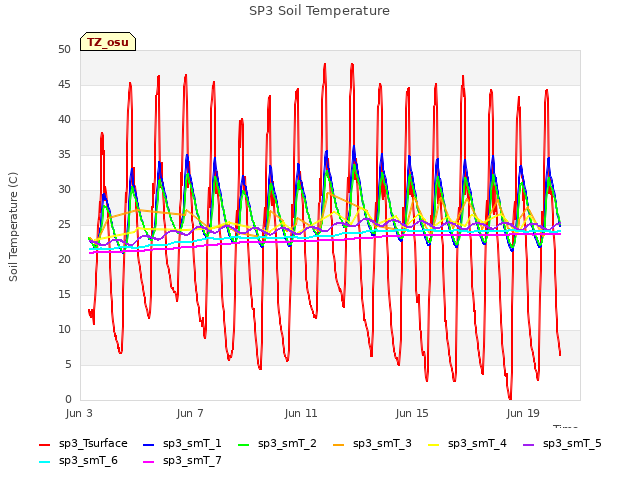This screenshot has height=480, width=640.
Task: Select the SP3 Soil Temperature chart title
Action: (x=319, y=11)
